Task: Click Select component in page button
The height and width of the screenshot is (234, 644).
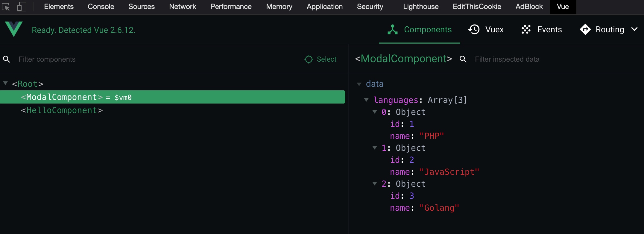Action: tap(321, 59)
